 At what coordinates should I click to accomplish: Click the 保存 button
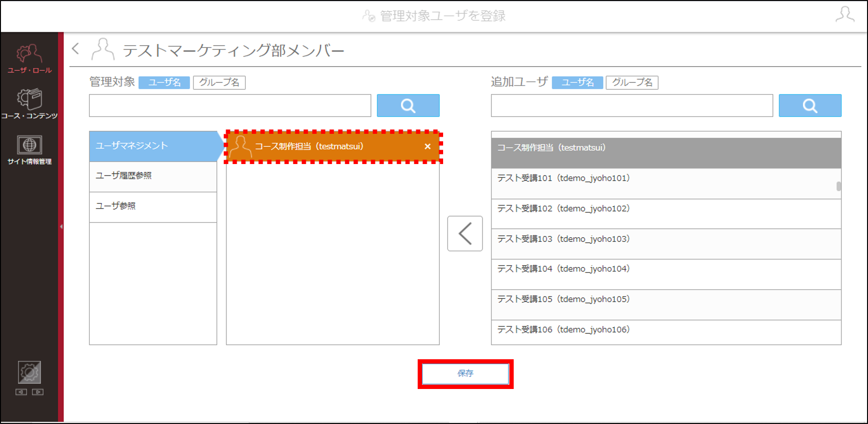(465, 374)
